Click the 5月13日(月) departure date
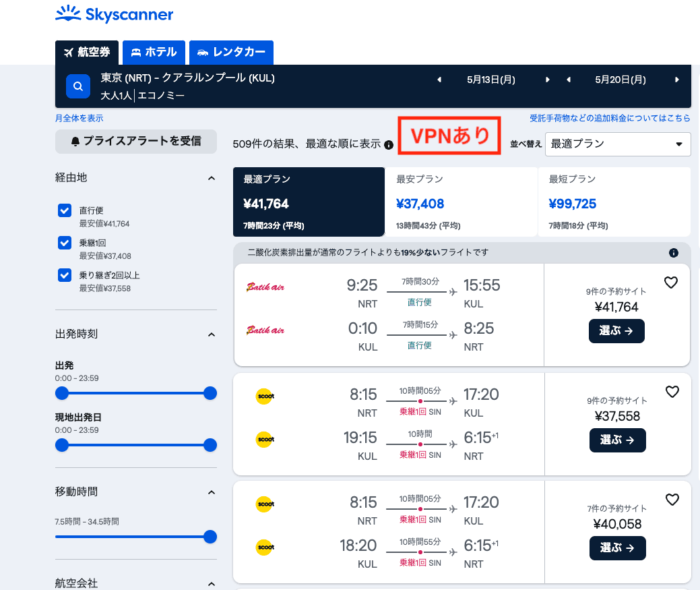 point(491,80)
